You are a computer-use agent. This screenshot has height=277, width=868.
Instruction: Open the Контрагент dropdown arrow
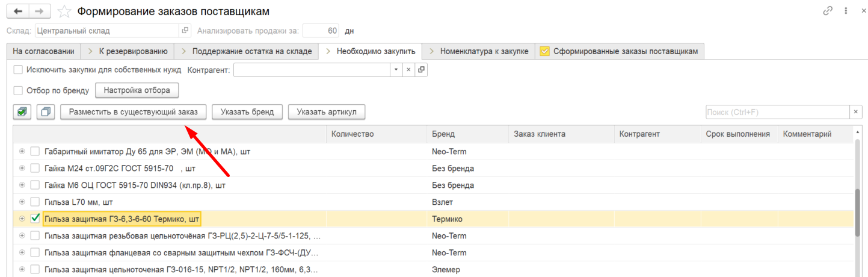coord(396,70)
